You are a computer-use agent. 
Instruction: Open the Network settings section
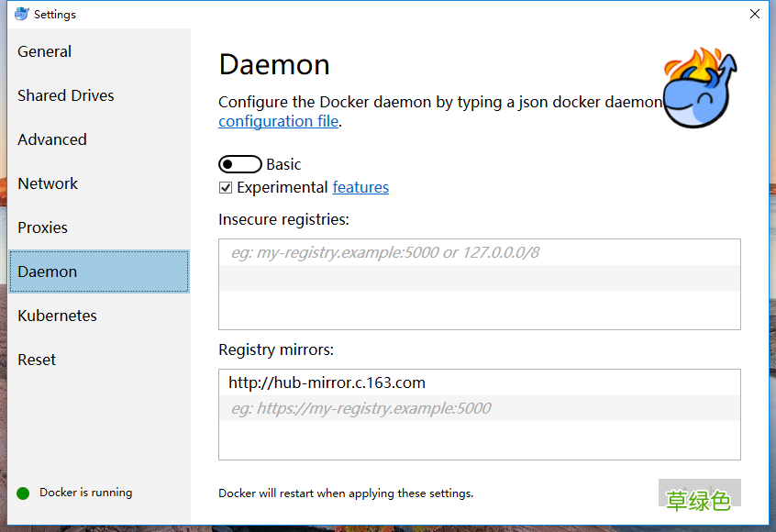click(x=48, y=183)
